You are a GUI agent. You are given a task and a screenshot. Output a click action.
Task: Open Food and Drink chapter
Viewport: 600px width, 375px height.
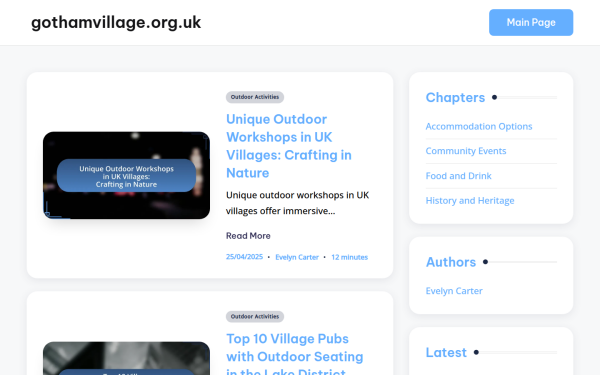coord(458,176)
